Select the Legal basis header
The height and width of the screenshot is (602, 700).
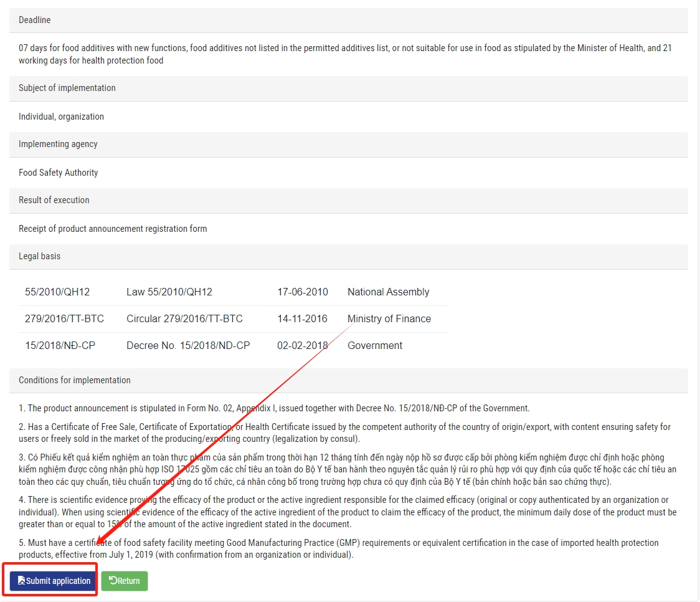point(348,256)
